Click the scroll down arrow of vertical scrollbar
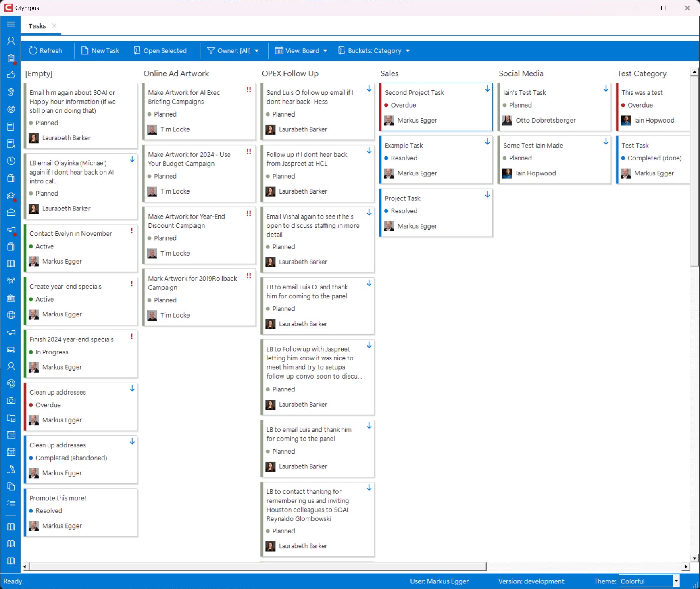The width and height of the screenshot is (700, 589). tap(694, 558)
